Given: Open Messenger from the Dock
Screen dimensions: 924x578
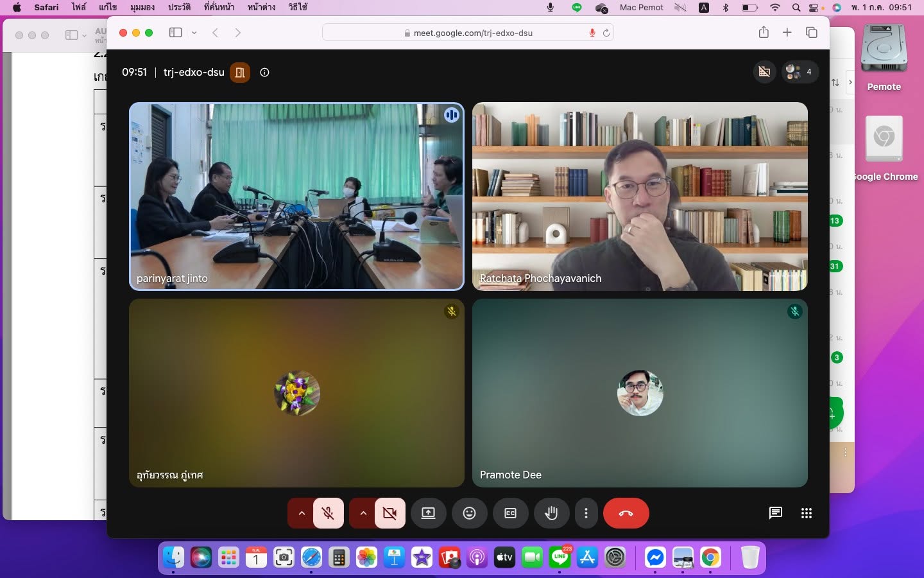Looking at the screenshot, I should pyautogui.click(x=655, y=557).
